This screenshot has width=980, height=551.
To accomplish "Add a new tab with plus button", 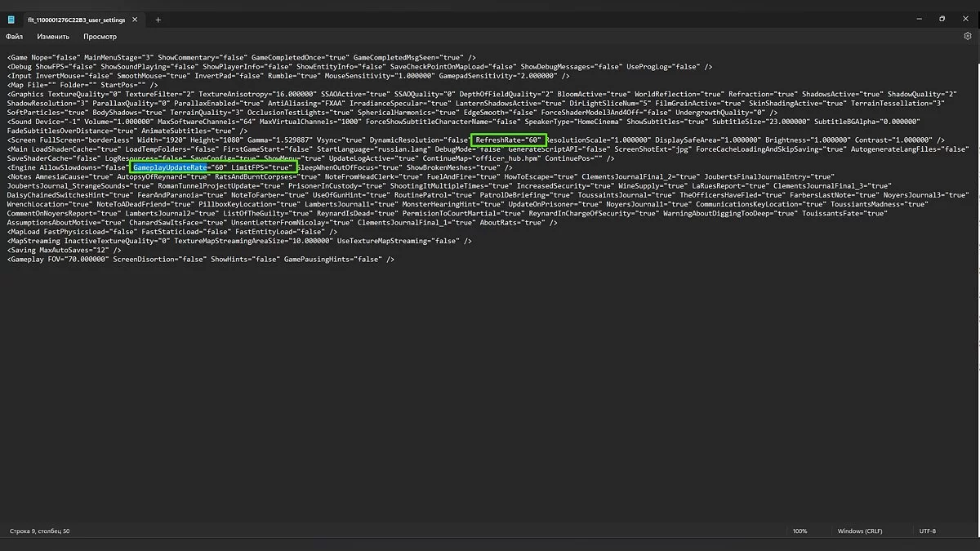I will pyautogui.click(x=158, y=20).
